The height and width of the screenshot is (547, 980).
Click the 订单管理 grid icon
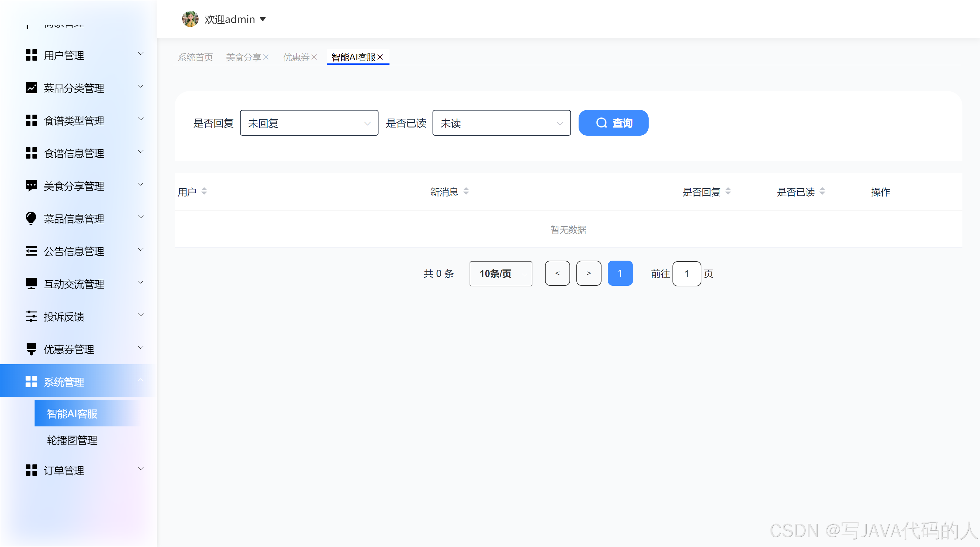point(31,470)
